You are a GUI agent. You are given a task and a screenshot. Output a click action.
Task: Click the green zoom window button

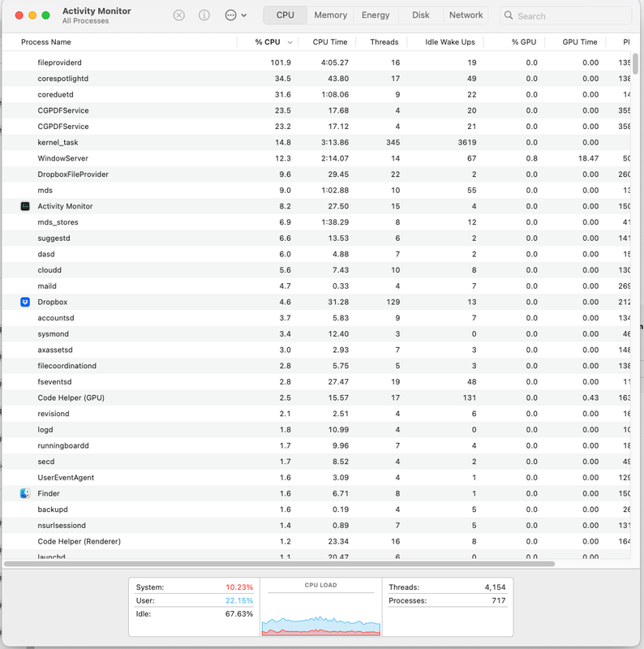45,15
